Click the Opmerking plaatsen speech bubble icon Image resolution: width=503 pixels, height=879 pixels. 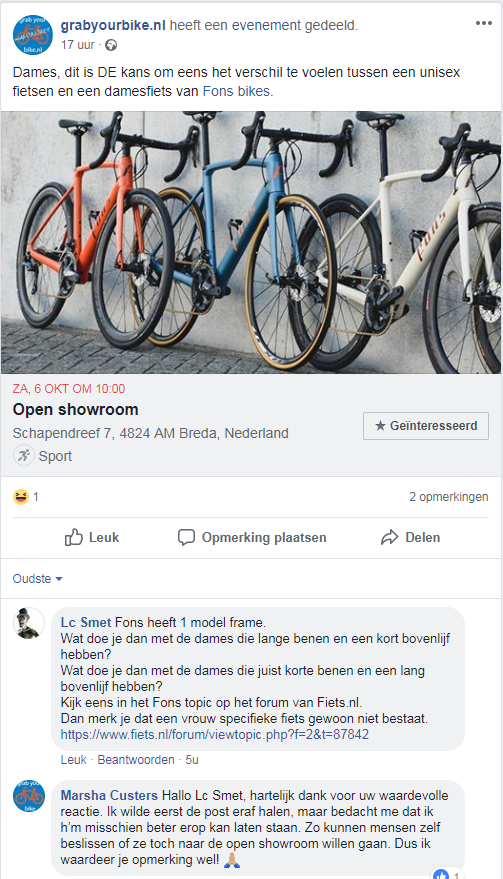[x=186, y=538]
